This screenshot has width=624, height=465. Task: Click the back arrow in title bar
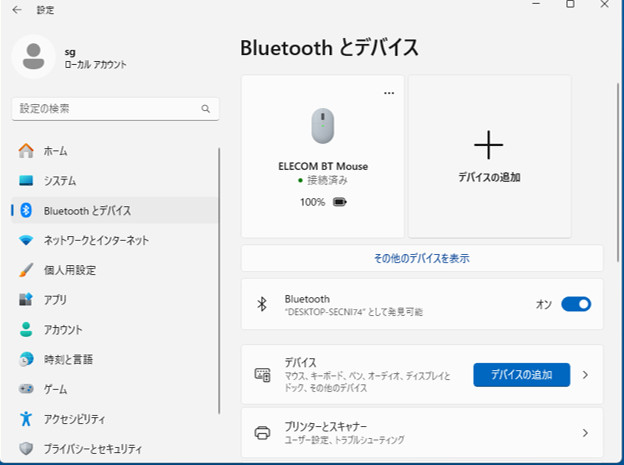17,9
